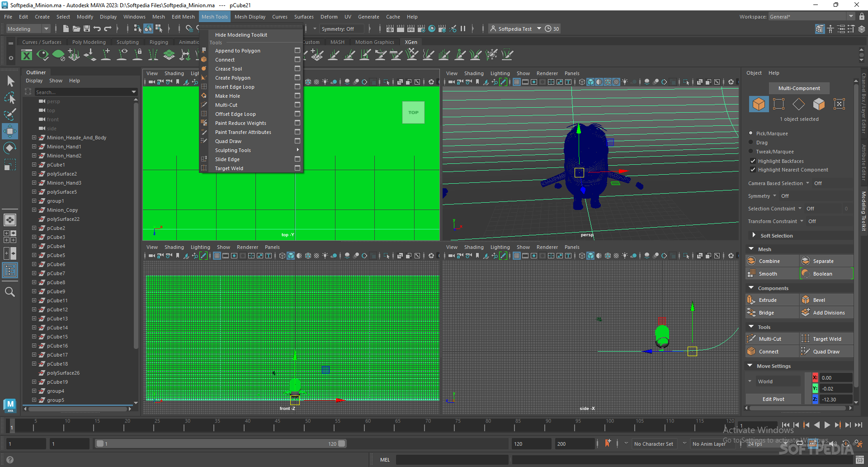The image size is (868, 467).
Task: Select UV selection mode icon
Action: tap(839, 104)
